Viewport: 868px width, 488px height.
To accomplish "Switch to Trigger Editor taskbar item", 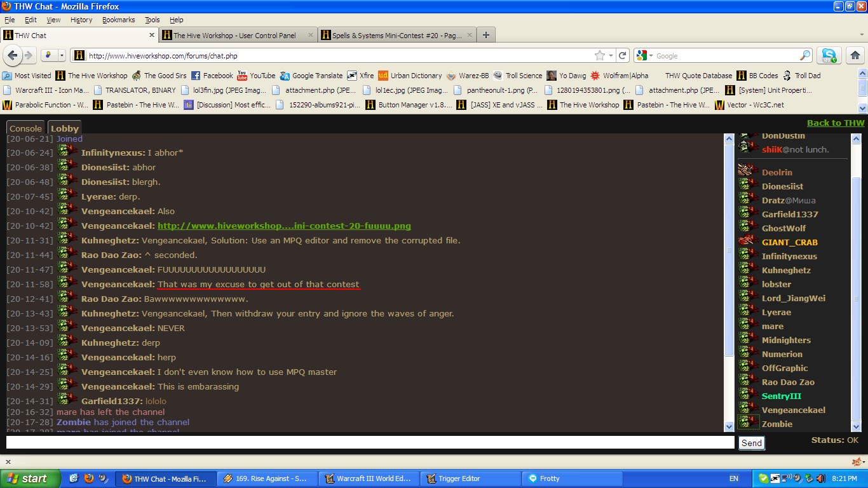I will point(470,478).
